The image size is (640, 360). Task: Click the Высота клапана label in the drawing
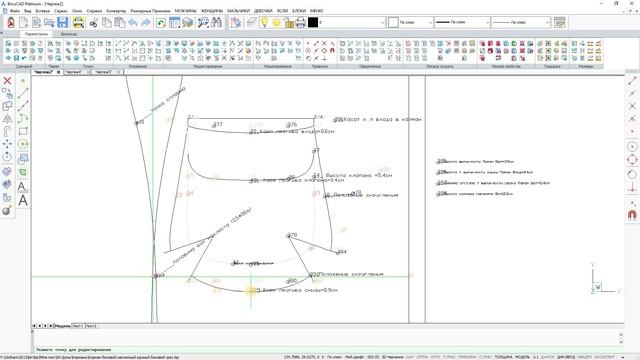click(358, 175)
